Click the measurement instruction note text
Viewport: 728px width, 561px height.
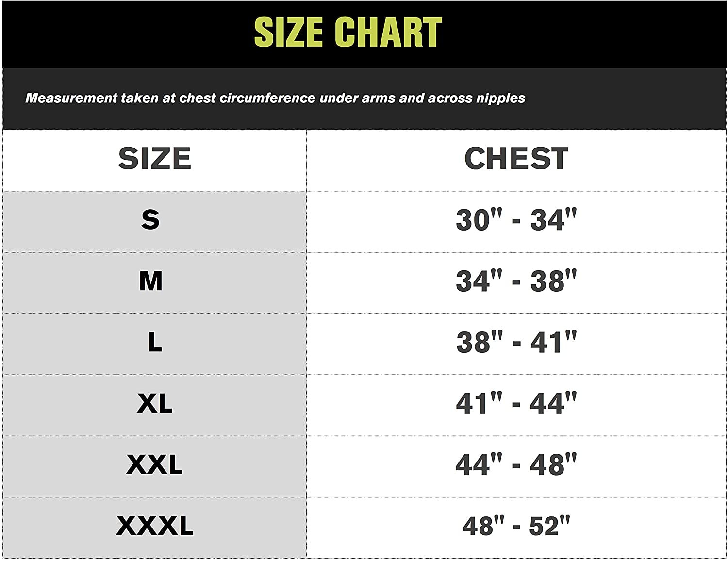pyautogui.click(x=275, y=98)
